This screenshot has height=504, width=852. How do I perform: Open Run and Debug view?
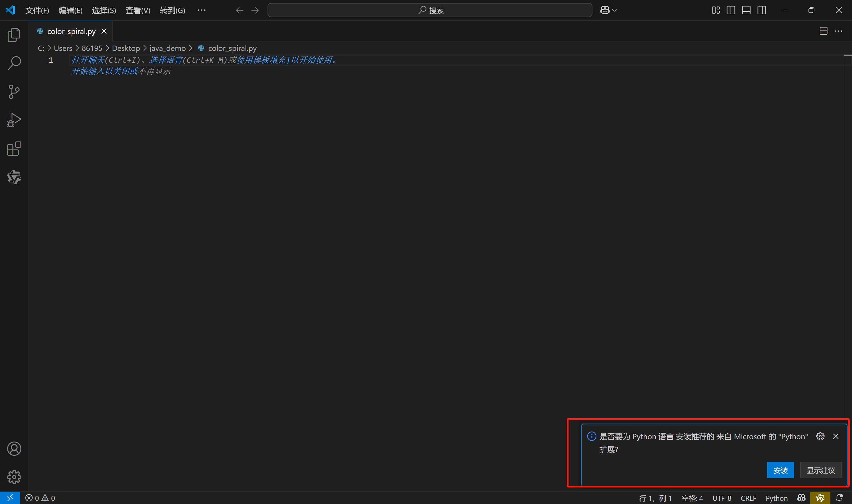(14, 120)
